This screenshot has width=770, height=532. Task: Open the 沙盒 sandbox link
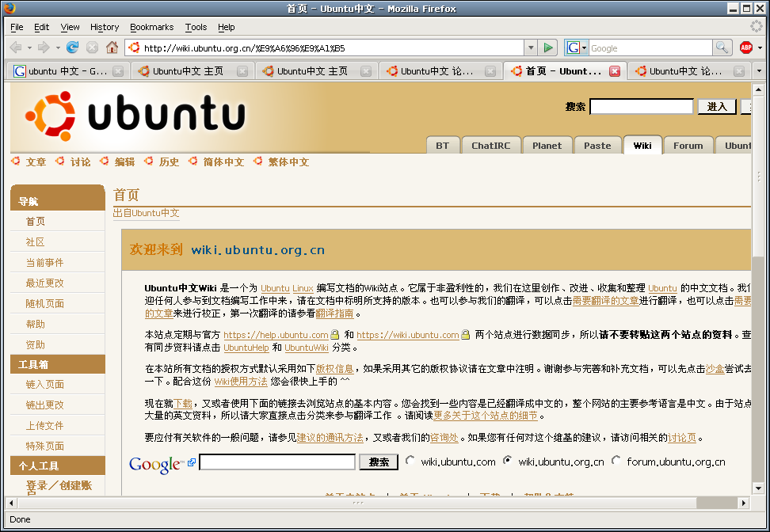(x=715, y=369)
